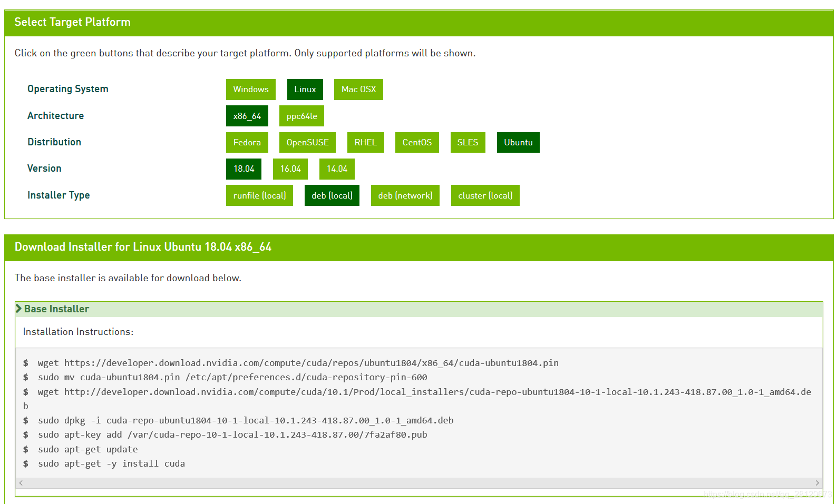This screenshot has height=504, width=837.
Task: Select the Ubuntu distribution button
Action: pyautogui.click(x=518, y=142)
